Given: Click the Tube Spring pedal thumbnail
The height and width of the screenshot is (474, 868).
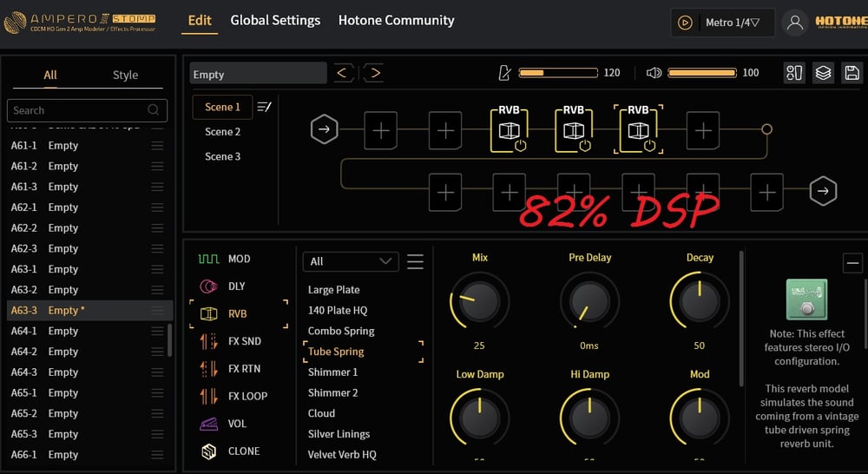Looking at the screenshot, I should pyautogui.click(x=806, y=299).
